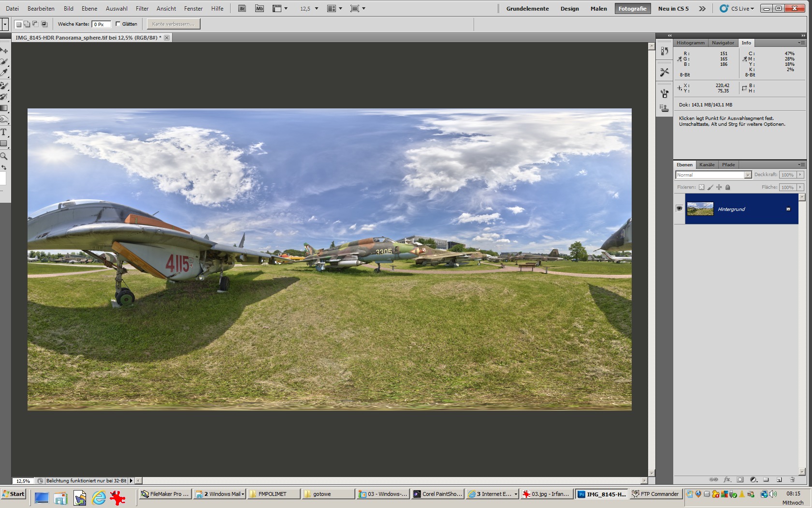The height and width of the screenshot is (508, 812).
Task: Launch Adobe Bridge from the Br icon
Action: click(x=242, y=9)
